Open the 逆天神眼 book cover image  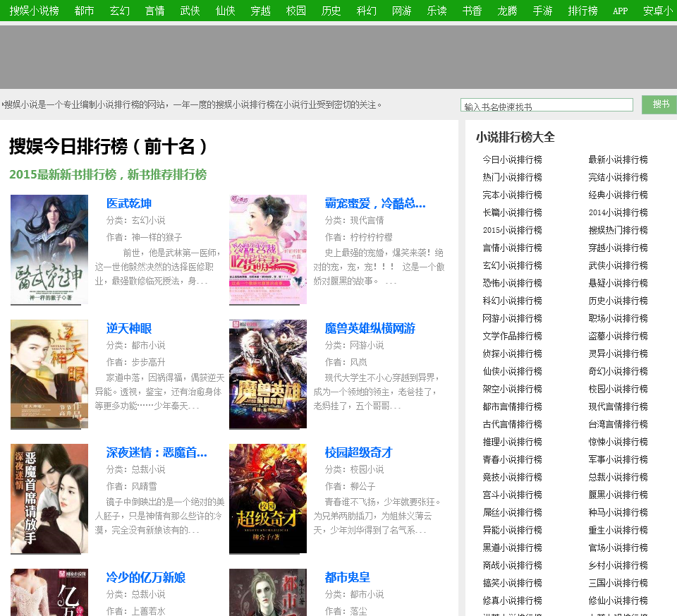click(49, 374)
